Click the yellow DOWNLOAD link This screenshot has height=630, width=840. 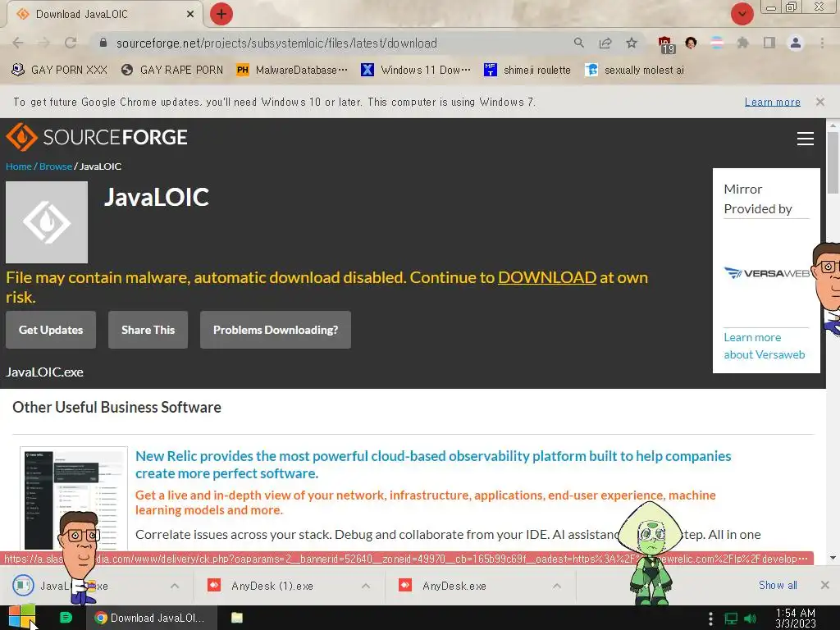547,277
